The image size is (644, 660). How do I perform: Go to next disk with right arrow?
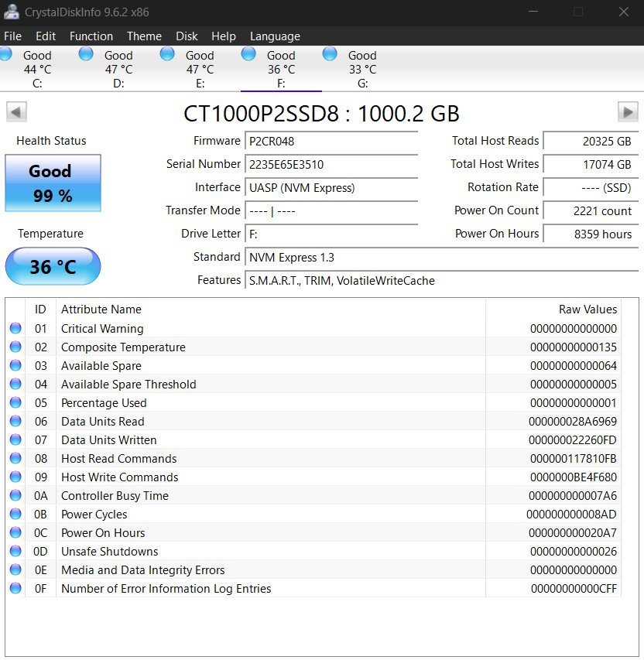pyautogui.click(x=628, y=112)
